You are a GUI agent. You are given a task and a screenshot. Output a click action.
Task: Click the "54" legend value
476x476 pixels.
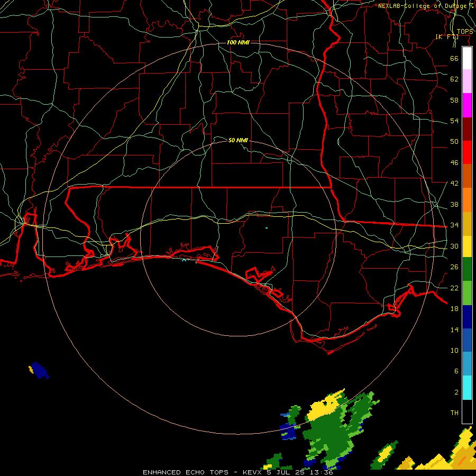click(x=454, y=121)
